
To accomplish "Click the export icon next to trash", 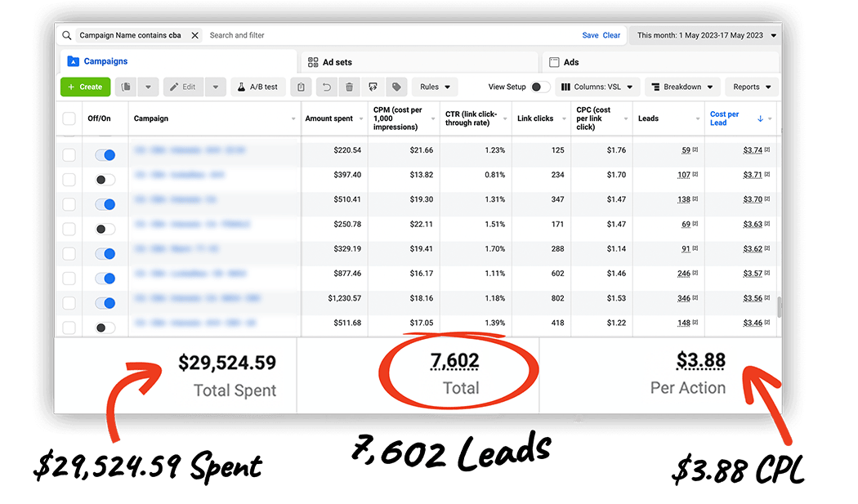I will [x=373, y=87].
